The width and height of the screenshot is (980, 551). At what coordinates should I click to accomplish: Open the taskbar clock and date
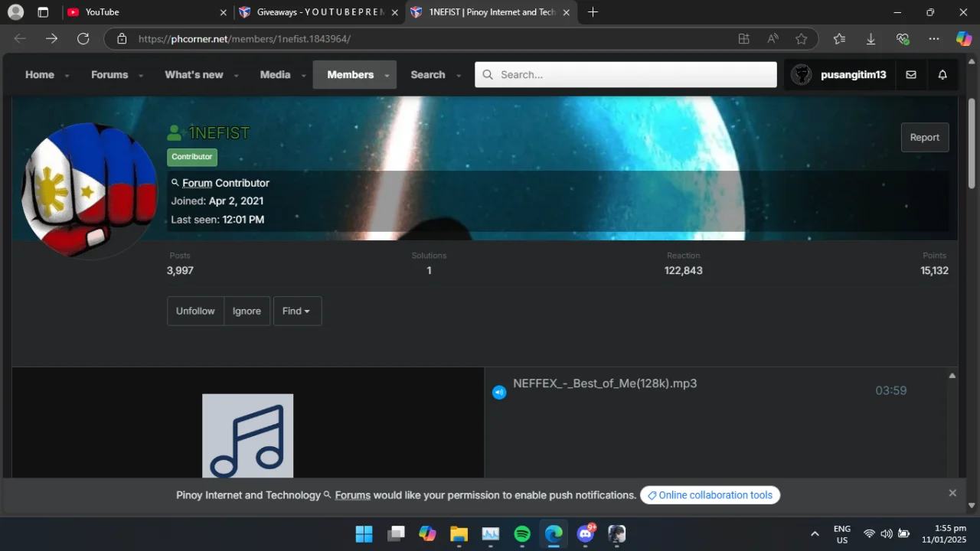pos(944,533)
